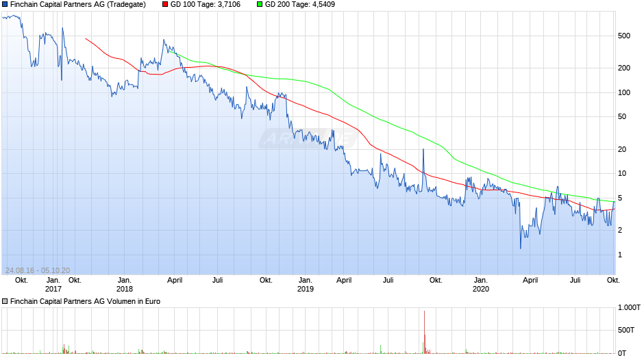This screenshot has width=644, height=360.
Task: Click the 10 price axis label
Action: pyautogui.click(x=622, y=173)
